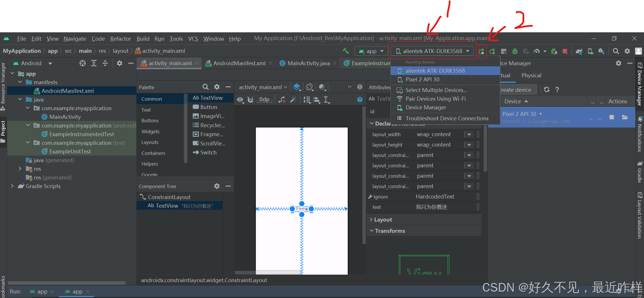Toggle text attribute side resource picker
Viewport: 644px width, 298px height.
point(478,207)
